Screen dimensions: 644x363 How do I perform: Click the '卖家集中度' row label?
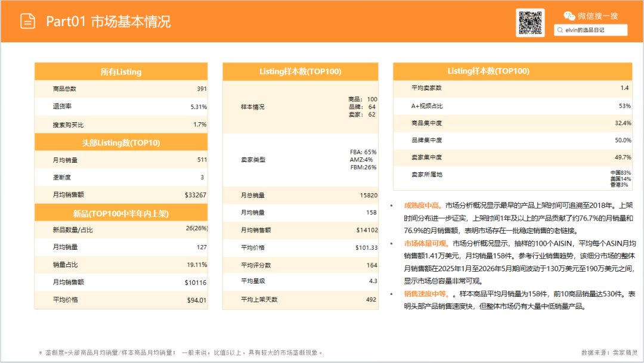[x=427, y=158]
